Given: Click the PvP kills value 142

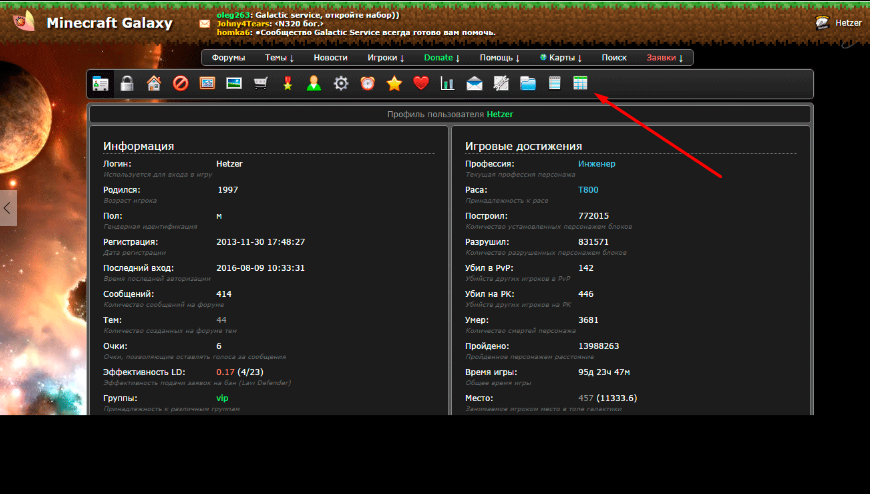Looking at the screenshot, I should click(x=585, y=268).
